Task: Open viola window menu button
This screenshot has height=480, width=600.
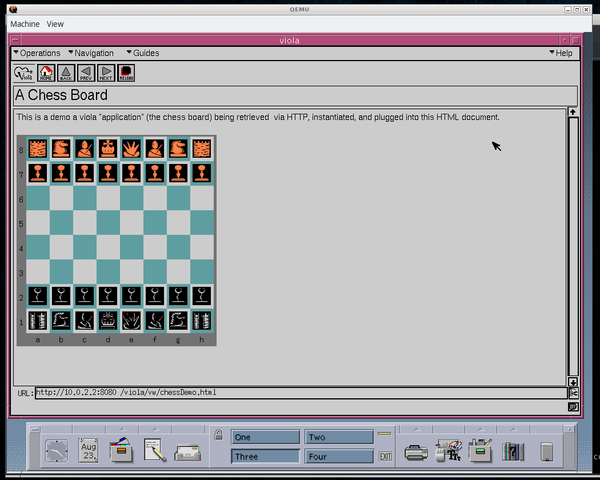Action: point(15,40)
